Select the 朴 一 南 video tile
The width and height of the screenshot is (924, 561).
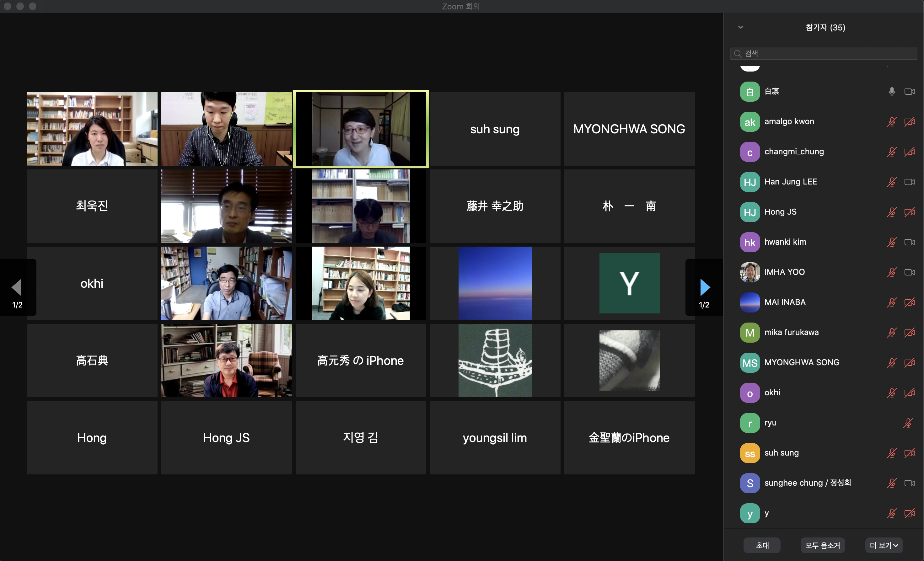tap(629, 206)
